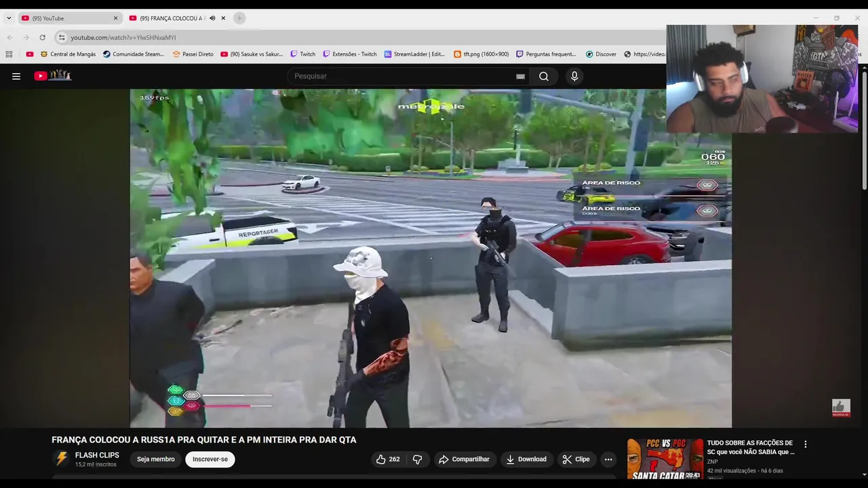Open Sasuke vs Sakura YouTube bookmark
This screenshot has height=488, width=868.
[x=252, y=54]
